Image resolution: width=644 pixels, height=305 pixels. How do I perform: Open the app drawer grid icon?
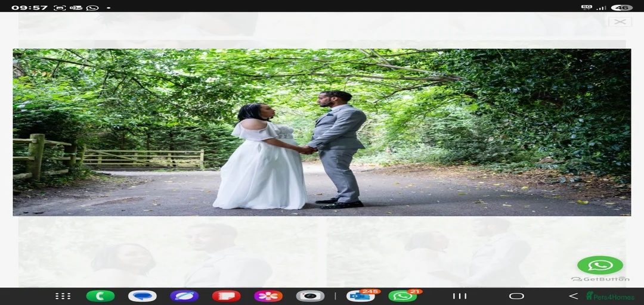click(63, 296)
